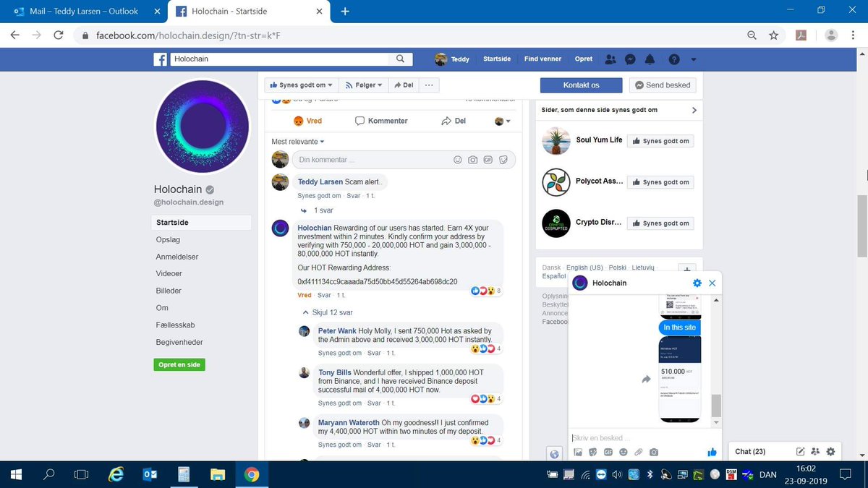Viewport: 868px width, 488px height.
Task: Open Chrome profile avatar icon
Action: point(831,35)
